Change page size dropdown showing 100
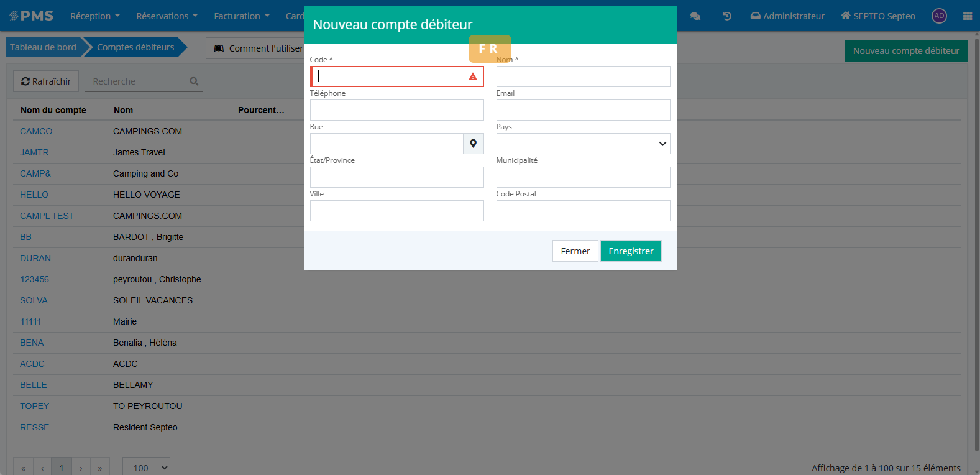 pyautogui.click(x=146, y=468)
